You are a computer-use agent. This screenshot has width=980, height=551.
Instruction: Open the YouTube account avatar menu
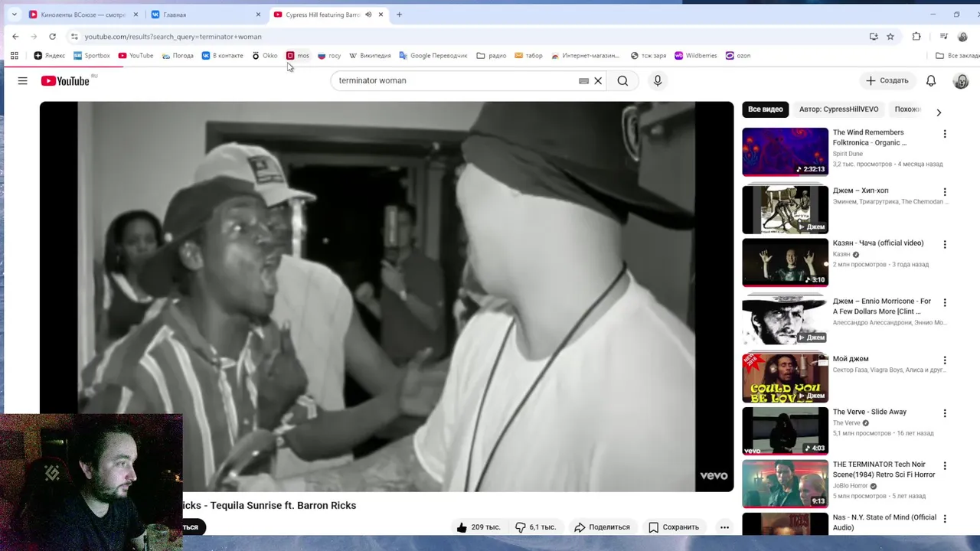tap(961, 80)
